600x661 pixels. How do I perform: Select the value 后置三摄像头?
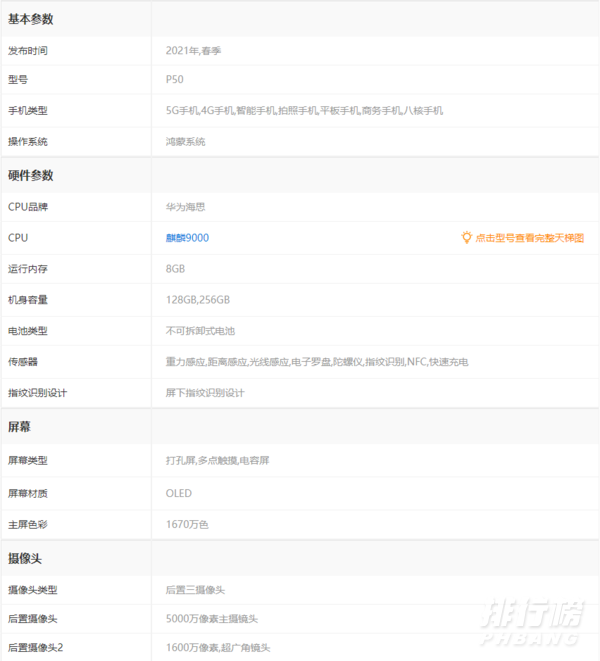pos(195,590)
